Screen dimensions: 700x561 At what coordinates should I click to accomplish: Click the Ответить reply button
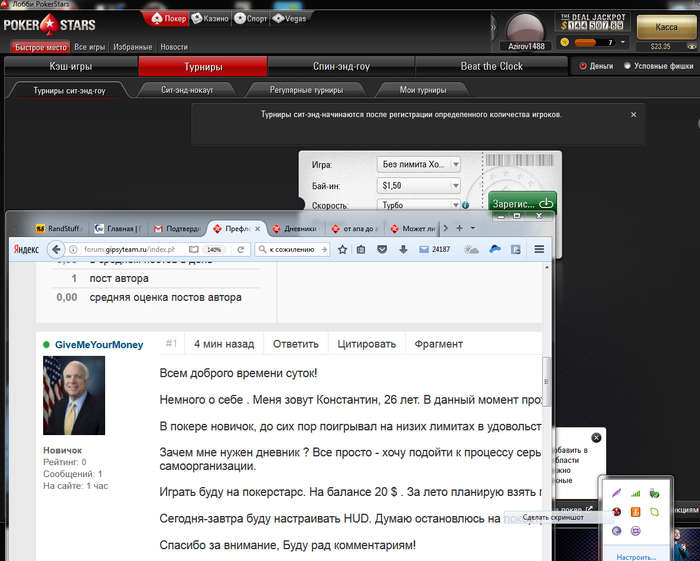point(296,344)
